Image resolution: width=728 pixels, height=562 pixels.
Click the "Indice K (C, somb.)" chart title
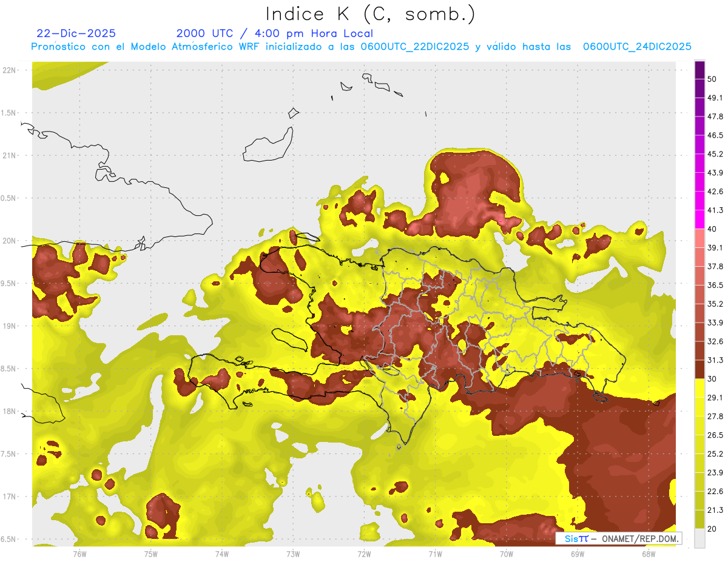[x=370, y=15]
